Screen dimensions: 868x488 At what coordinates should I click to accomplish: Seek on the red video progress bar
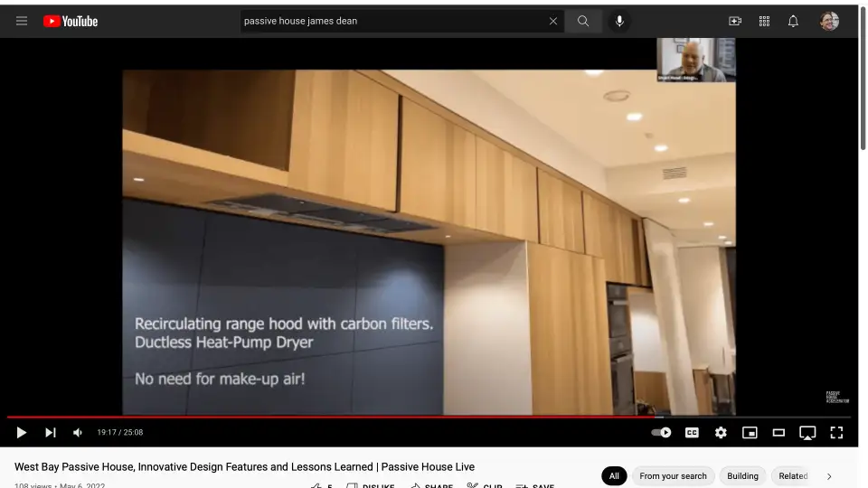[x=429, y=417]
